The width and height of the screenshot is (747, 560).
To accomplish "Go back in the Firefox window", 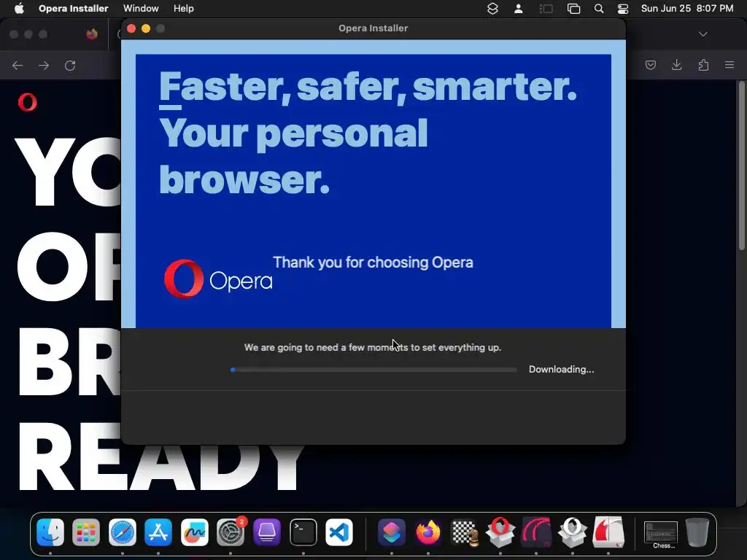I will tap(18, 65).
